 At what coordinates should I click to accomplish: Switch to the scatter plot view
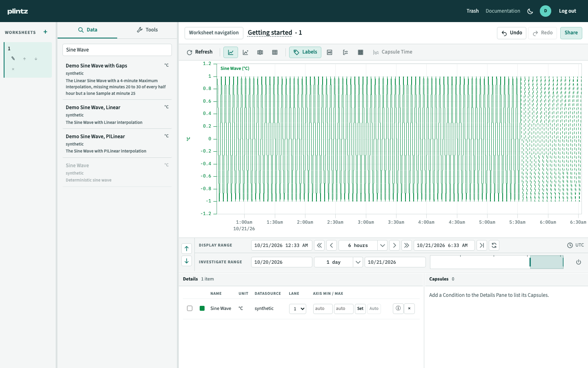pos(245,52)
